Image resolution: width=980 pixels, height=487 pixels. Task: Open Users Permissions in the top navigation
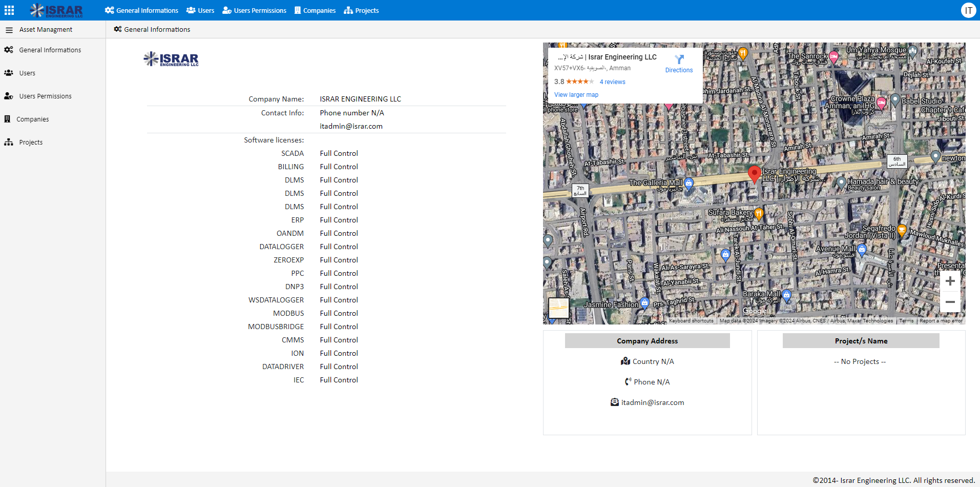(254, 10)
